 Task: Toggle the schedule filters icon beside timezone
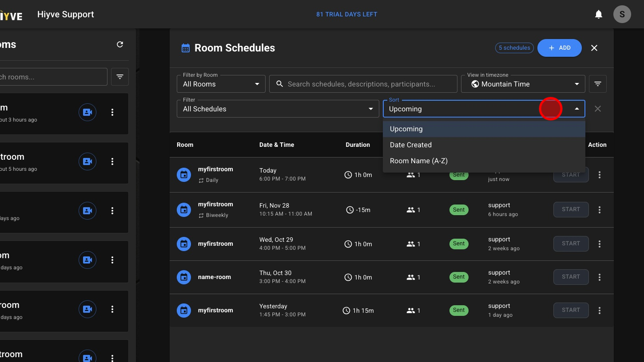(597, 84)
